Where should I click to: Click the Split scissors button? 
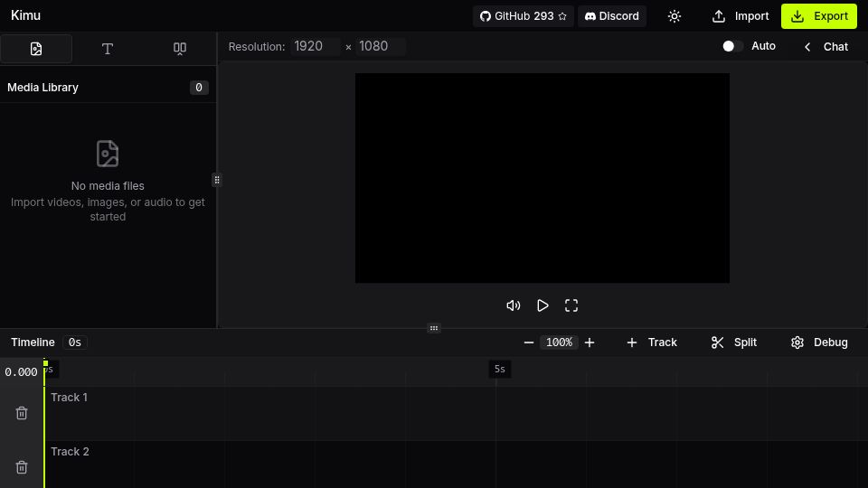click(x=734, y=343)
